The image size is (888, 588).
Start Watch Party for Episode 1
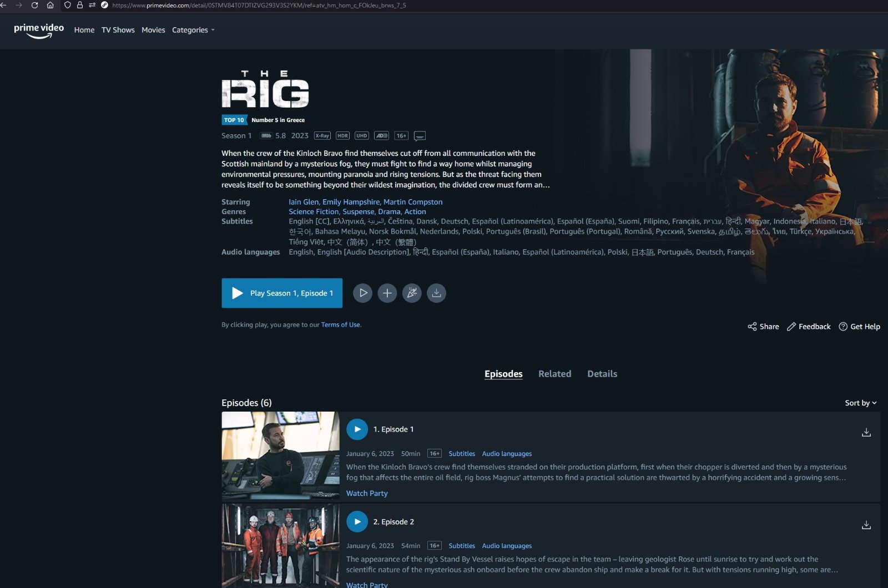click(367, 493)
